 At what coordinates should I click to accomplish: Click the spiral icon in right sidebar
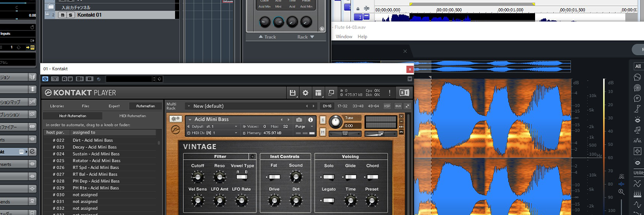pos(638,88)
